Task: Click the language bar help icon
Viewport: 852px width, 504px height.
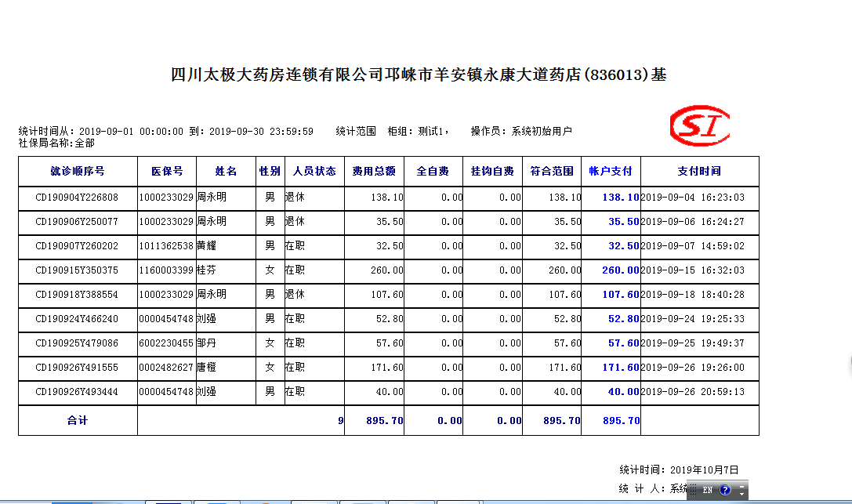Action: [x=725, y=490]
